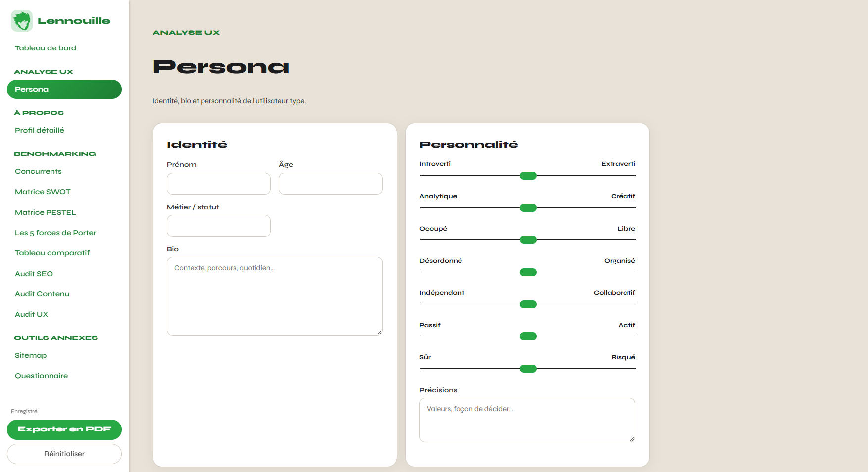Screen dimensions: 868x472
Task: Click the Passif–Actif slider handle
Action: pos(528,336)
